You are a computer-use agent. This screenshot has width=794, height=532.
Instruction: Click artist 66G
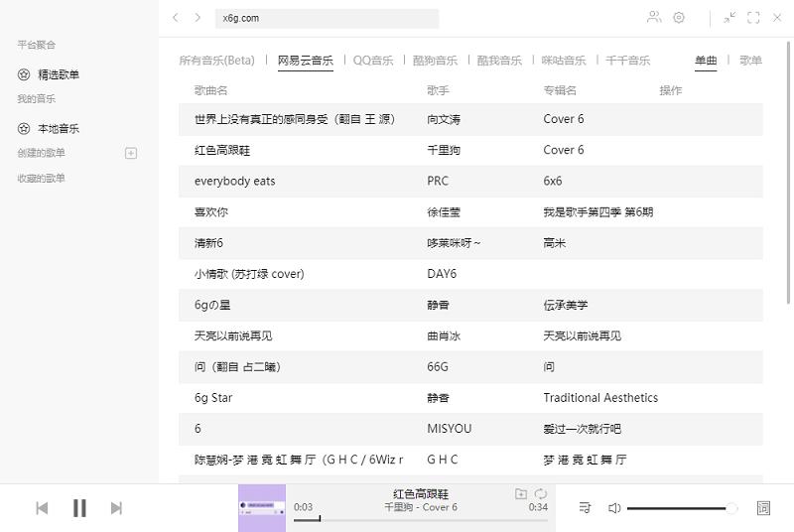pos(438,366)
